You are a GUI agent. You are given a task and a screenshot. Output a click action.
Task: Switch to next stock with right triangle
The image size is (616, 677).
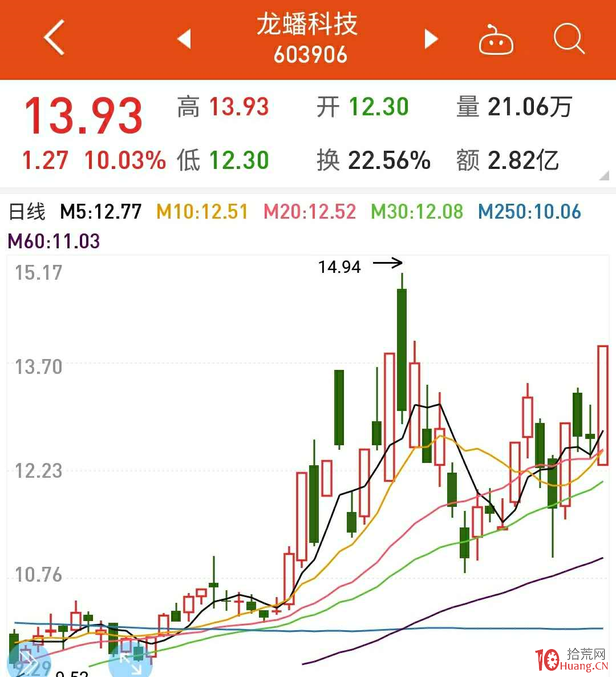431,39
